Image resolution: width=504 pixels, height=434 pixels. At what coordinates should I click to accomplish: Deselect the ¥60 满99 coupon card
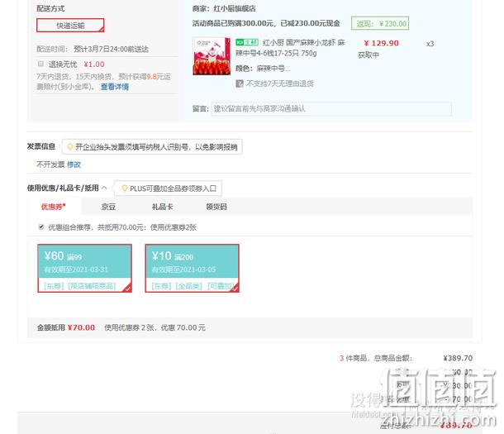[84, 268]
